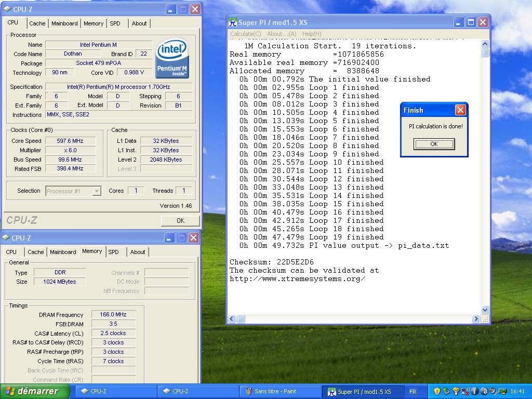Open the démarrer start menu
Screen dimensions: 532x399
pyautogui.click(x=35, y=391)
